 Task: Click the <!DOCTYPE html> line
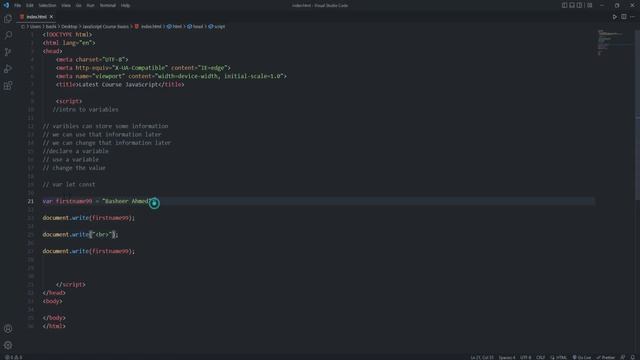pyautogui.click(x=67, y=35)
